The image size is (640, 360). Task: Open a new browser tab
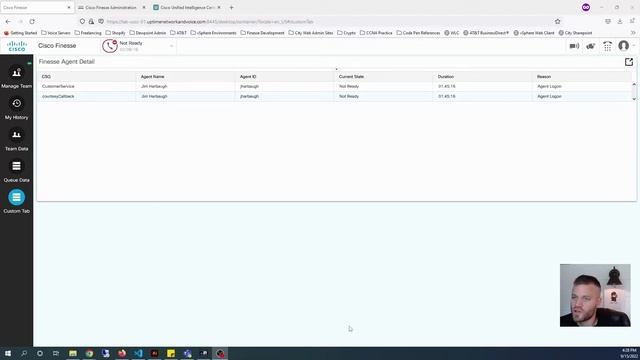pos(231,7)
